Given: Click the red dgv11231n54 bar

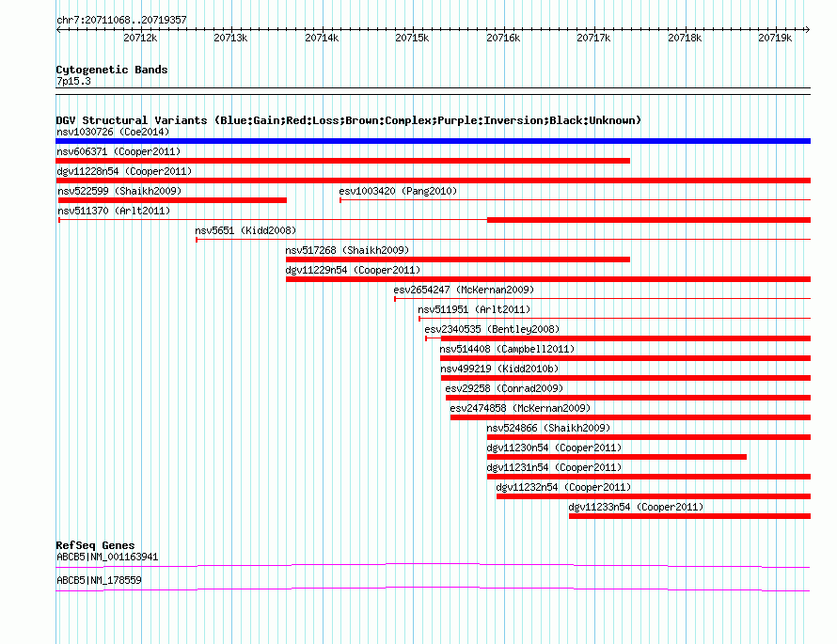Looking at the screenshot, I should pyautogui.click(x=649, y=477).
